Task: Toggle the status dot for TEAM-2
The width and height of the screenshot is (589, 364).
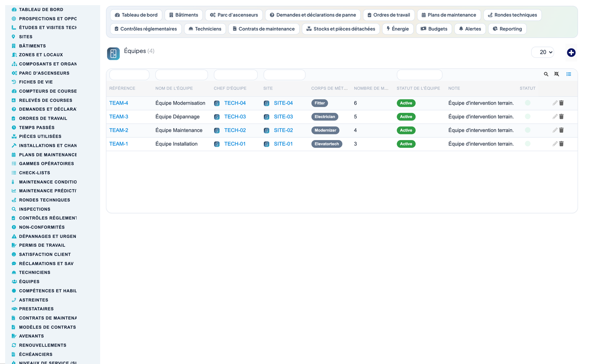Action: 527,130
